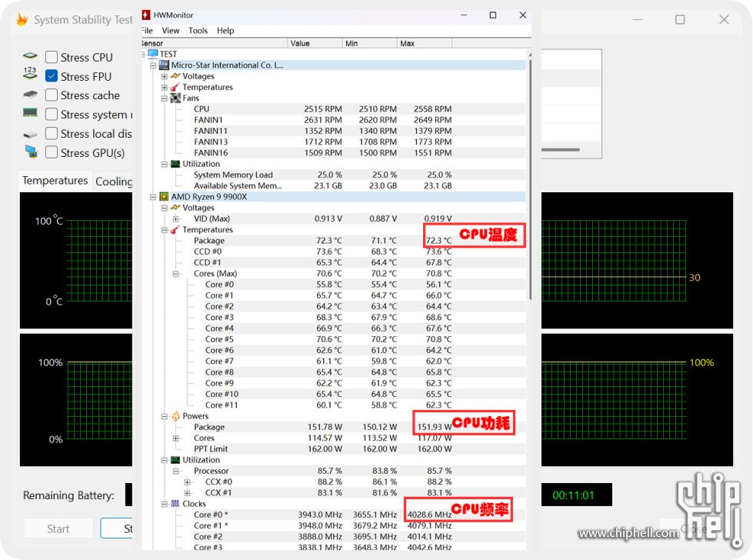The image size is (753, 560).
Task: Enable the Stress cache checkbox
Action: tap(52, 95)
